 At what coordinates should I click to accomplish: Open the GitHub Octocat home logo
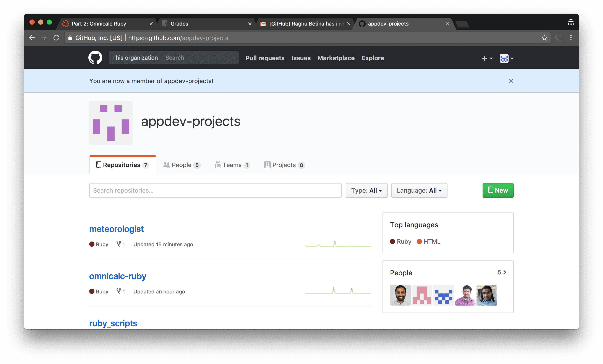95,58
